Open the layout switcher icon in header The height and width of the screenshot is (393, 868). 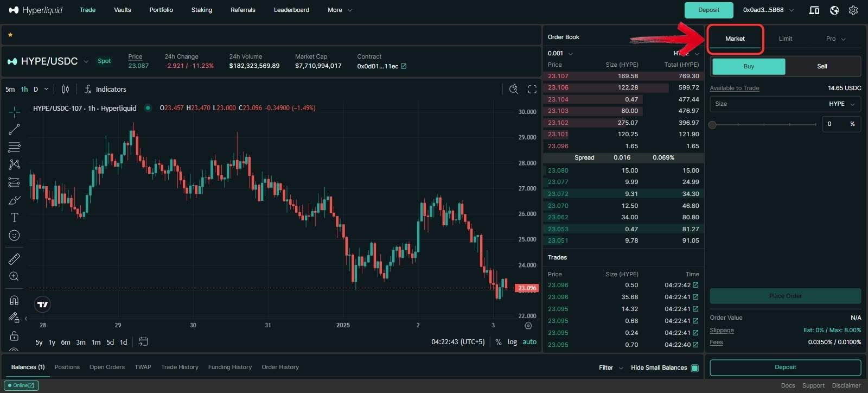(x=814, y=10)
